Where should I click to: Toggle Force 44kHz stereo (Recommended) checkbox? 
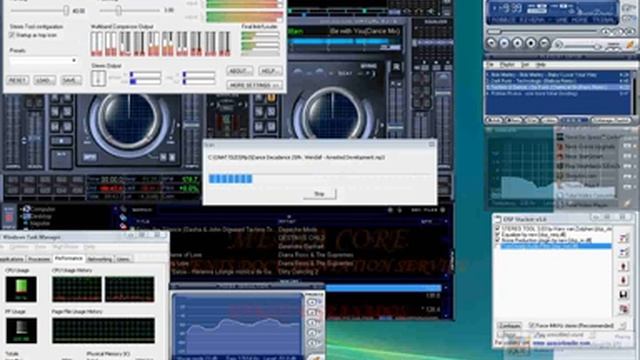coord(531,325)
